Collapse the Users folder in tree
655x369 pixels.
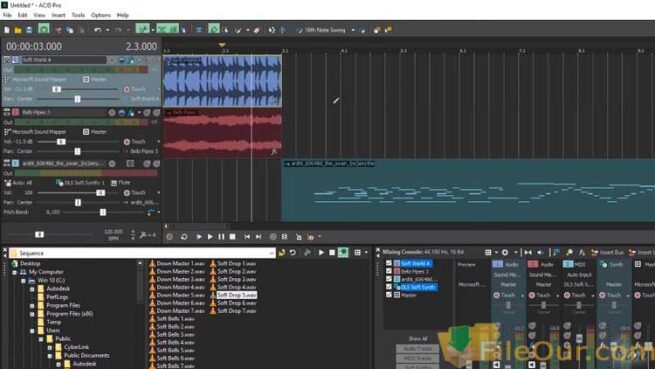pyautogui.click(x=32, y=331)
